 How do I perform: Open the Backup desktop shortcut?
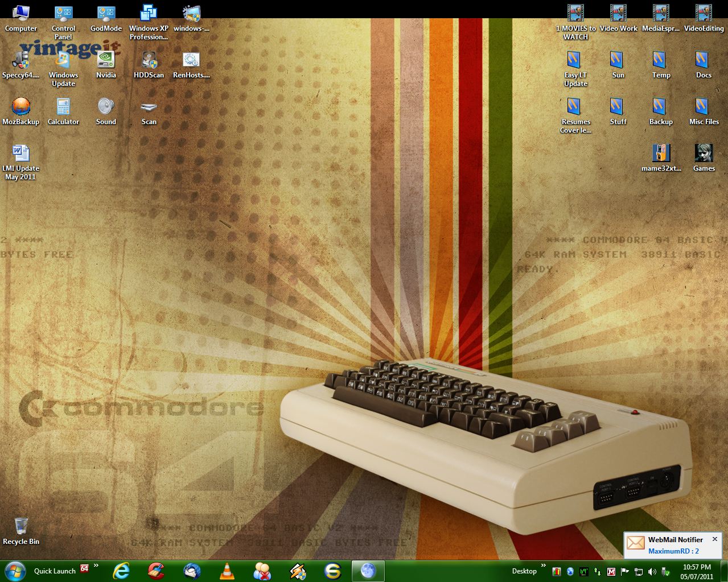[661, 112]
